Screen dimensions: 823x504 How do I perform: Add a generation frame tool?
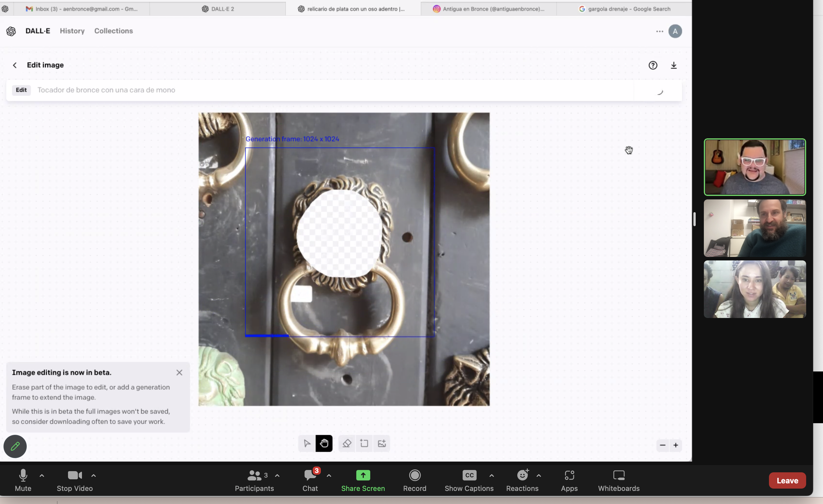point(364,444)
